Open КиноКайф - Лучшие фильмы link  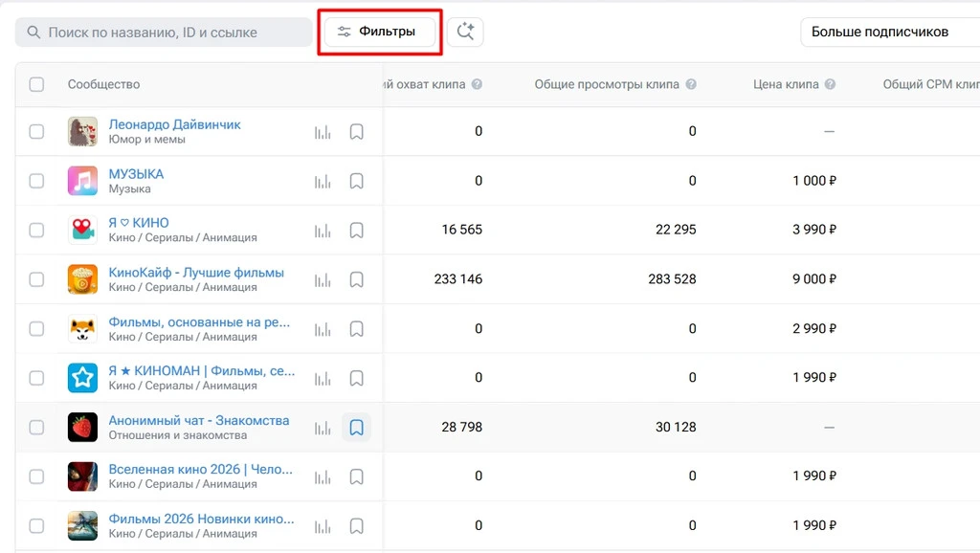pos(196,273)
